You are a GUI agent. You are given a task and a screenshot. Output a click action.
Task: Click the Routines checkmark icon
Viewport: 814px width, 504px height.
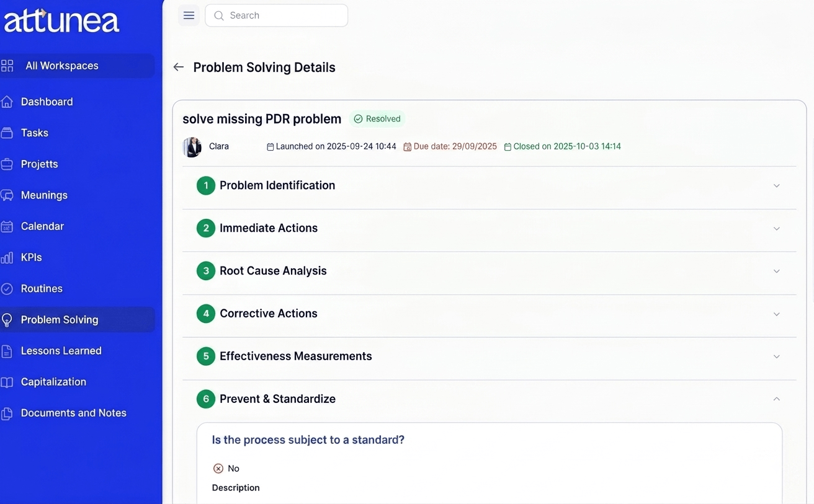pyautogui.click(x=7, y=289)
